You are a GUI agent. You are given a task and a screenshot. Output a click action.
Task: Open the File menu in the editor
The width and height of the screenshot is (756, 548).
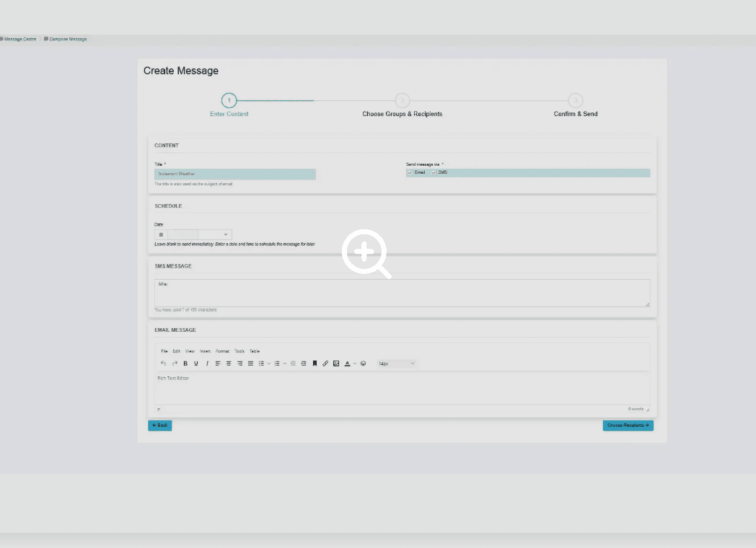click(x=164, y=351)
